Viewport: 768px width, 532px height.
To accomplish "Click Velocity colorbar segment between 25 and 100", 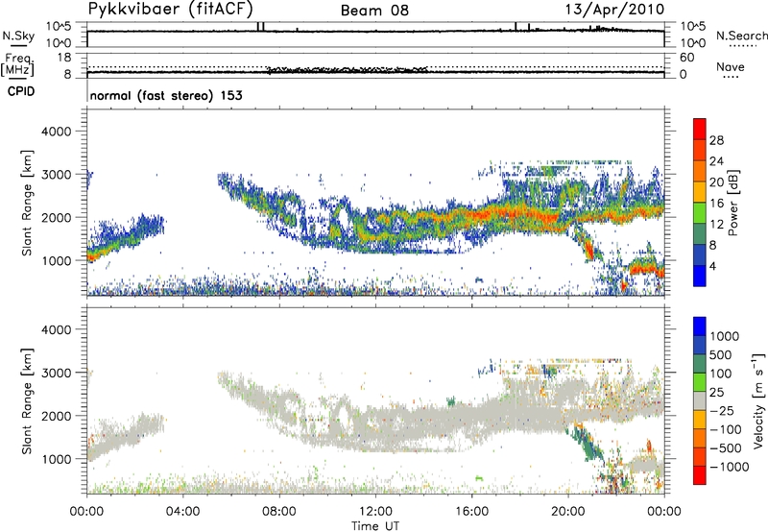I will [700, 382].
